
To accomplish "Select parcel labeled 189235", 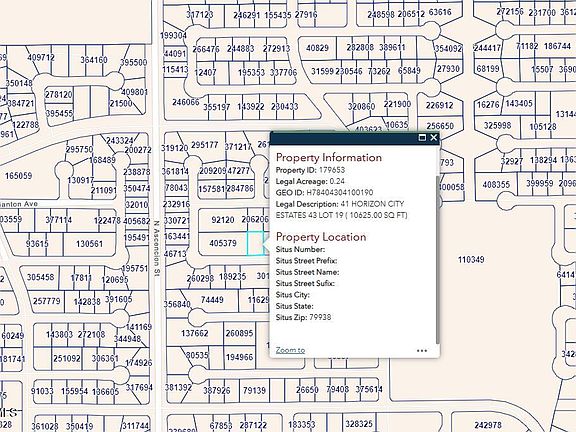I will click(233, 277).
